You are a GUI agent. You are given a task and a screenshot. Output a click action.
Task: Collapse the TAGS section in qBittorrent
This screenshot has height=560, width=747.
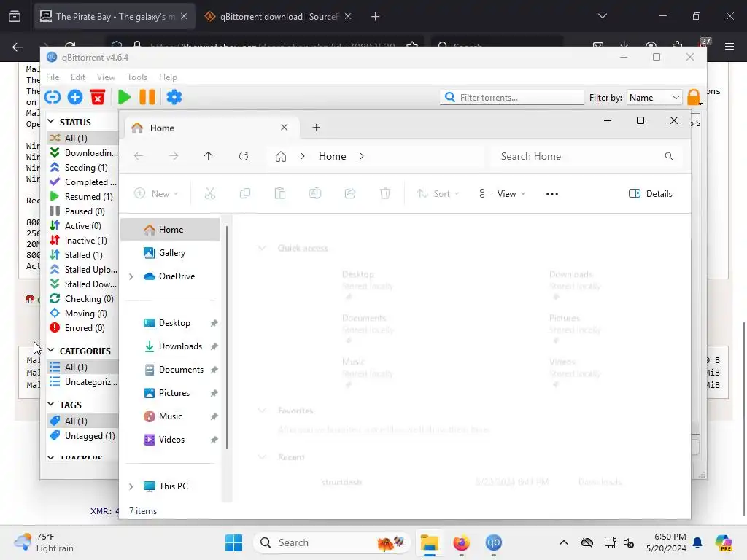tap(51, 404)
